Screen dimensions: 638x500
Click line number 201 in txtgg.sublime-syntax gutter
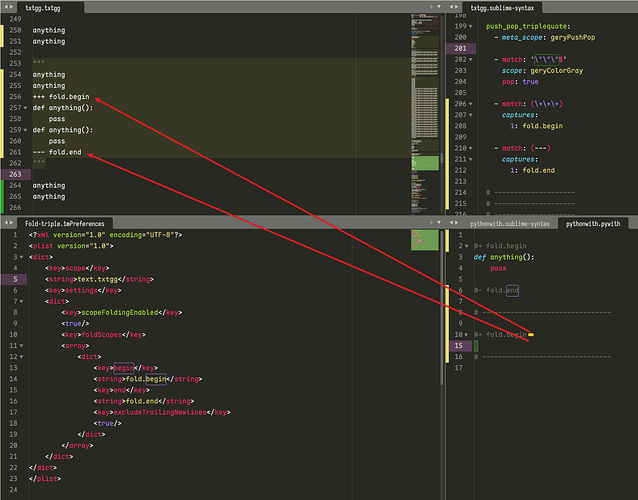point(460,48)
